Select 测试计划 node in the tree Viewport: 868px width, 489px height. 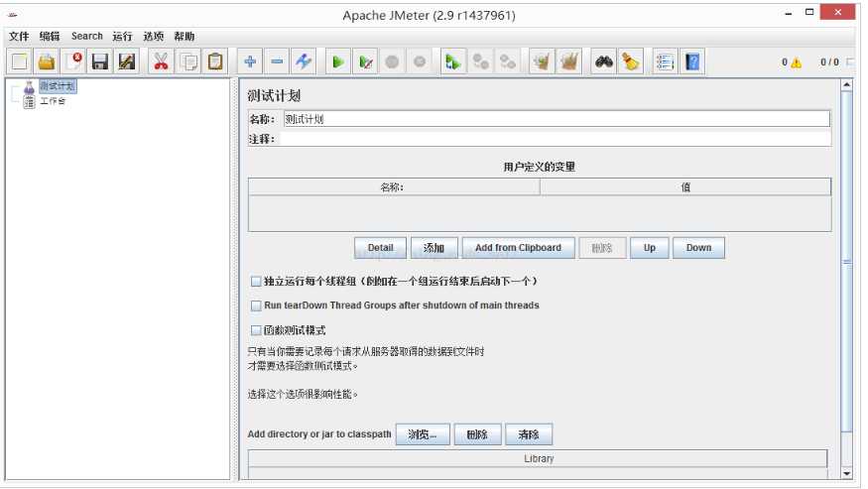[x=57, y=86]
